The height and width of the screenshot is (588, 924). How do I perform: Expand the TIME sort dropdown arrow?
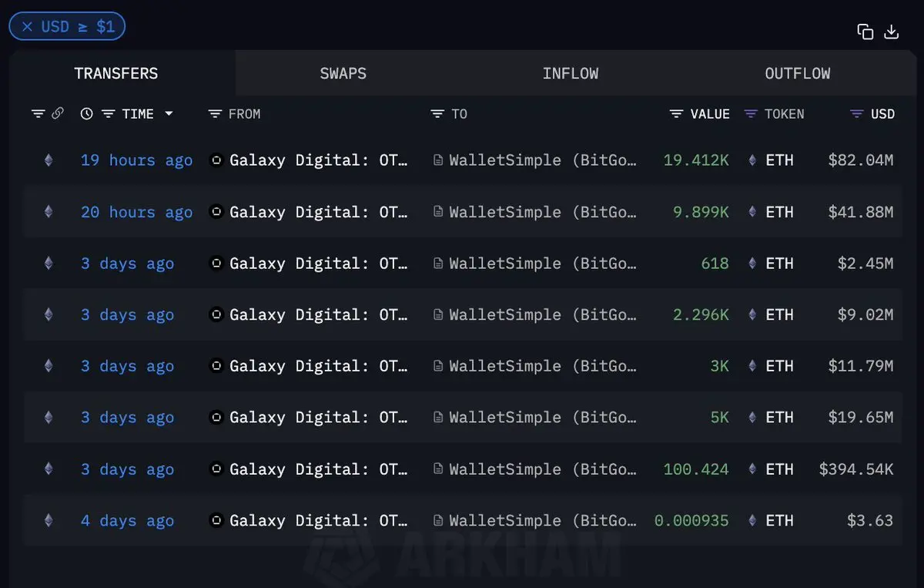169,114
